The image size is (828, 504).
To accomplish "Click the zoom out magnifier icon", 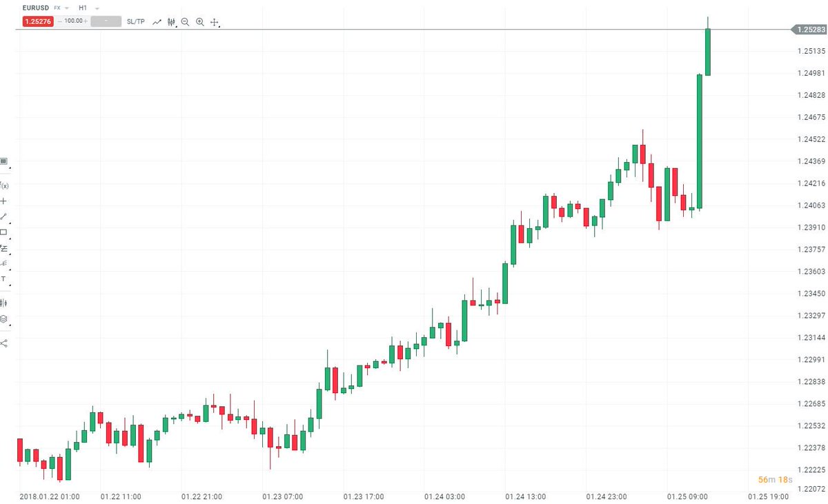I will tap(186, 22).
